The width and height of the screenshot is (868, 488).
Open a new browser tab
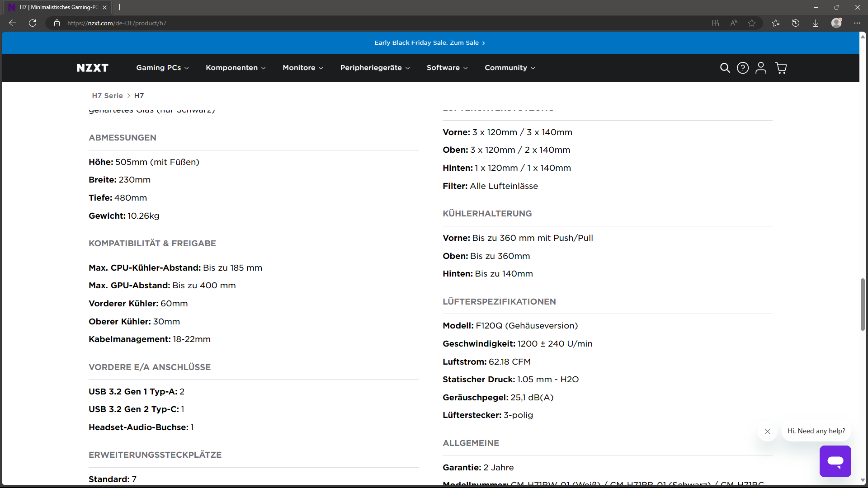pyautogui.click(x=120, y=7)
